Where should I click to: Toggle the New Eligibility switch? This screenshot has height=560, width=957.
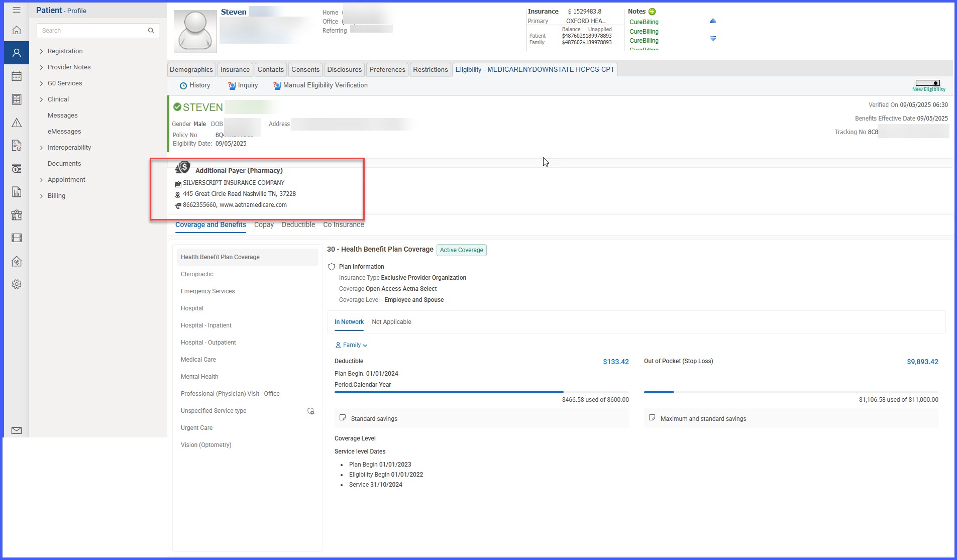(x=928, y=83)
